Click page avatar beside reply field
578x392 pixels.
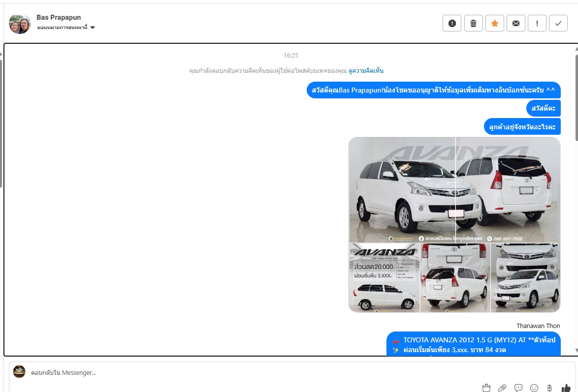tap(19, 371)
